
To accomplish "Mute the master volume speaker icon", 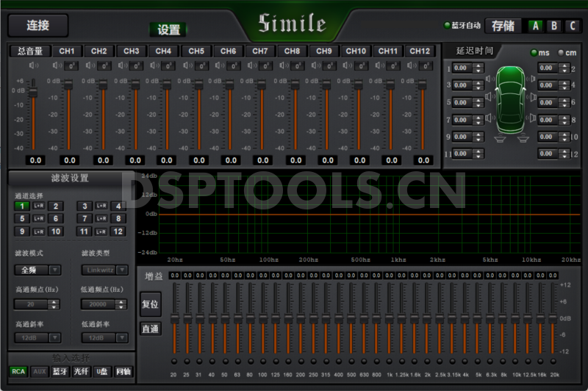I will [x=33, y=65].
